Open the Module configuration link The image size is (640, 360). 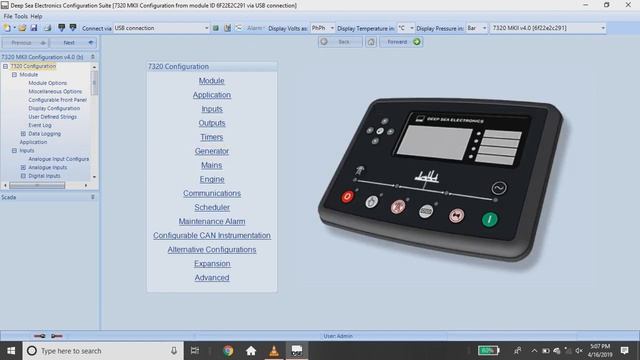tap(211, 81)
